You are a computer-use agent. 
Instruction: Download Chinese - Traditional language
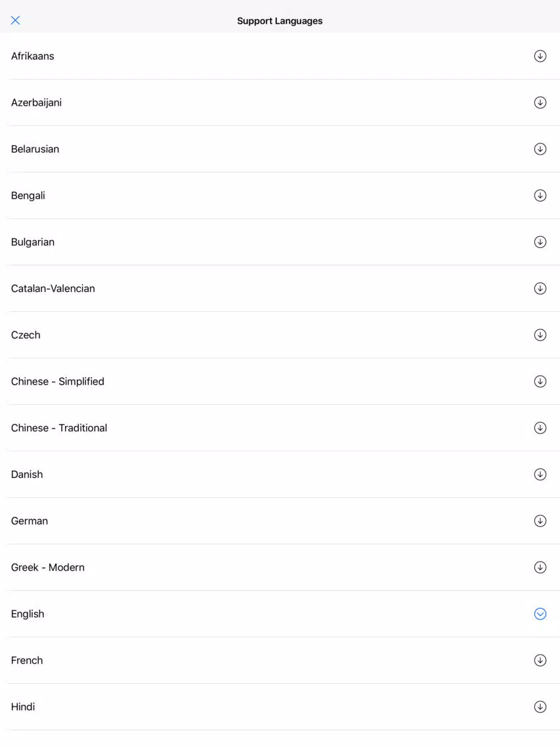[540, 428]
